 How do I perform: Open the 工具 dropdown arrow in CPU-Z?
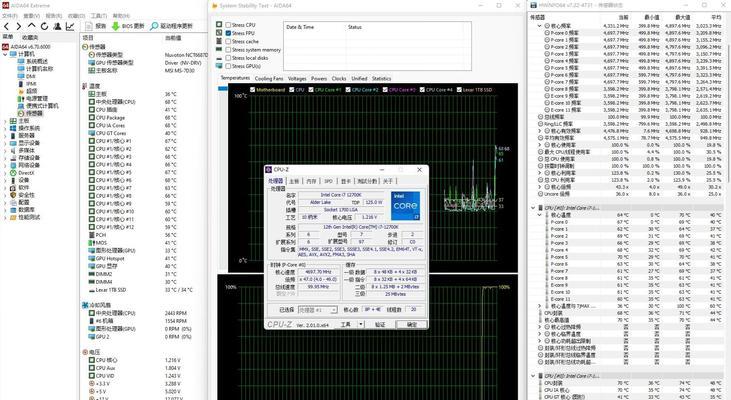click(x=360, y=324)
